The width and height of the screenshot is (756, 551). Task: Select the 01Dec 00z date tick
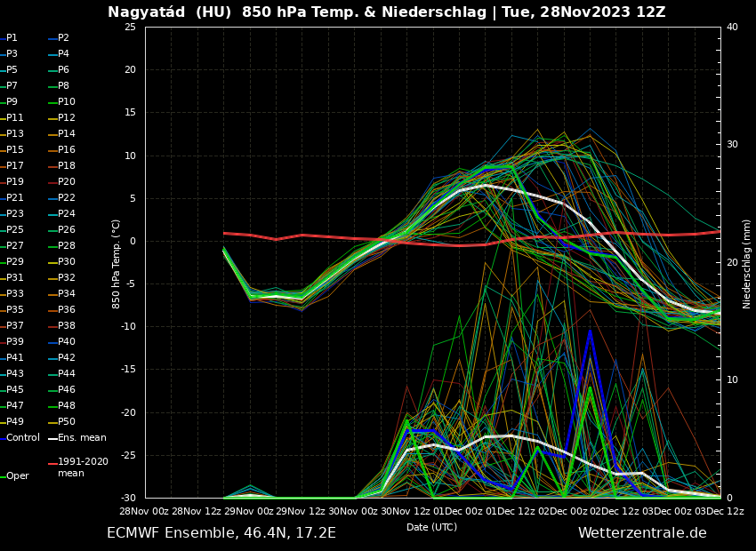[x=460, y=512]
